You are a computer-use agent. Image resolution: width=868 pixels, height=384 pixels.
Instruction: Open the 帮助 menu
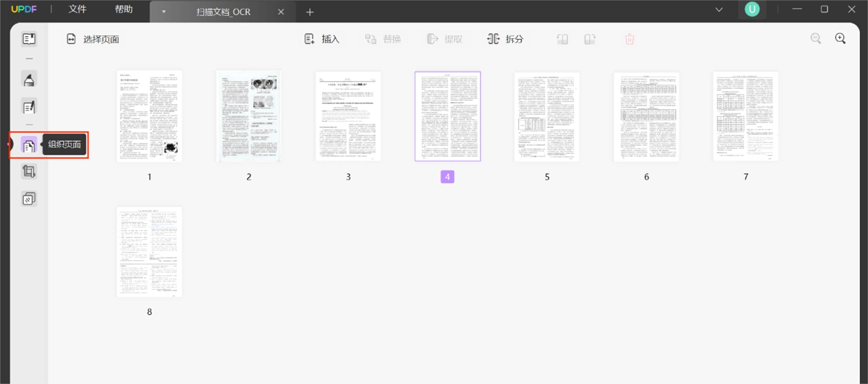click(x=124, y=10)
